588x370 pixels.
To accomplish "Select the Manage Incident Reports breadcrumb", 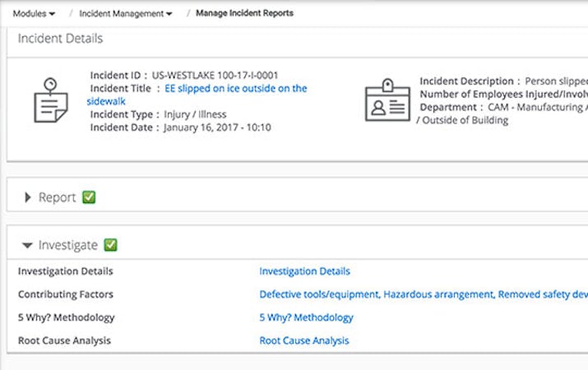I will tap(244, 13).
